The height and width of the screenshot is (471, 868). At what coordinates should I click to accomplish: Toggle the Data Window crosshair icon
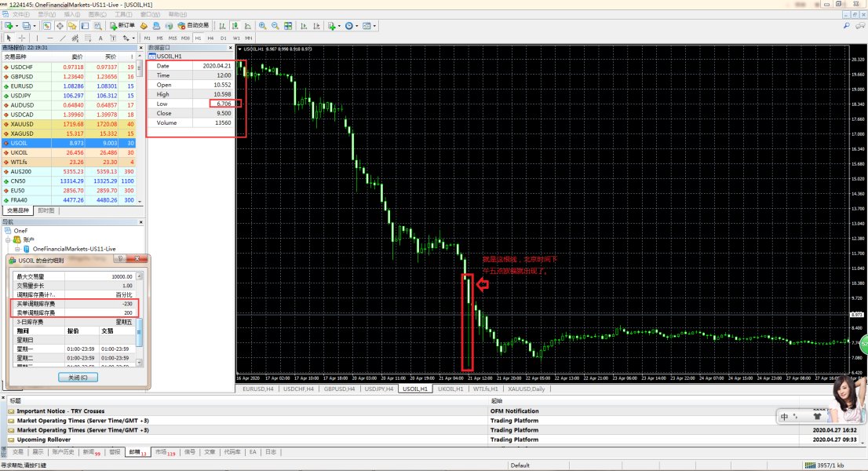point(59,25)
